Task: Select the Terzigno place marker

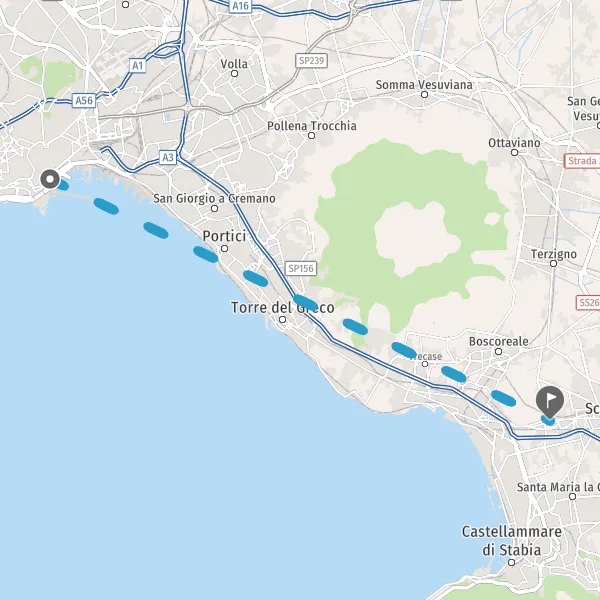Action: click(553, 263)
